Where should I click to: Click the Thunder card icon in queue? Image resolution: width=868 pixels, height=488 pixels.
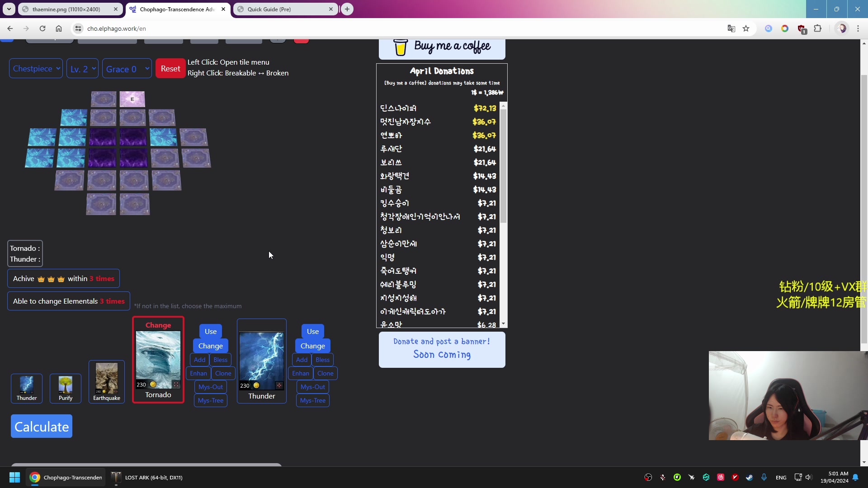coord(27,385)
